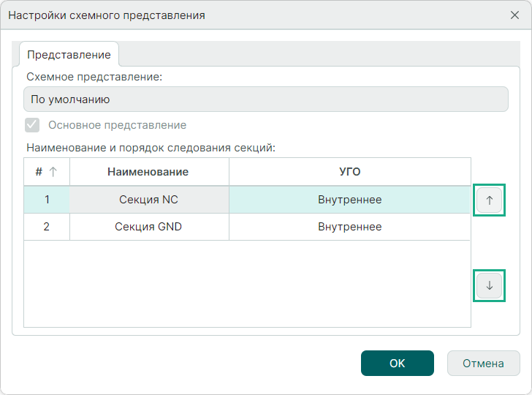This screenshot has height=395, width=532.
Task: Sort table by Наименование column header
Action: pos(148,172)
